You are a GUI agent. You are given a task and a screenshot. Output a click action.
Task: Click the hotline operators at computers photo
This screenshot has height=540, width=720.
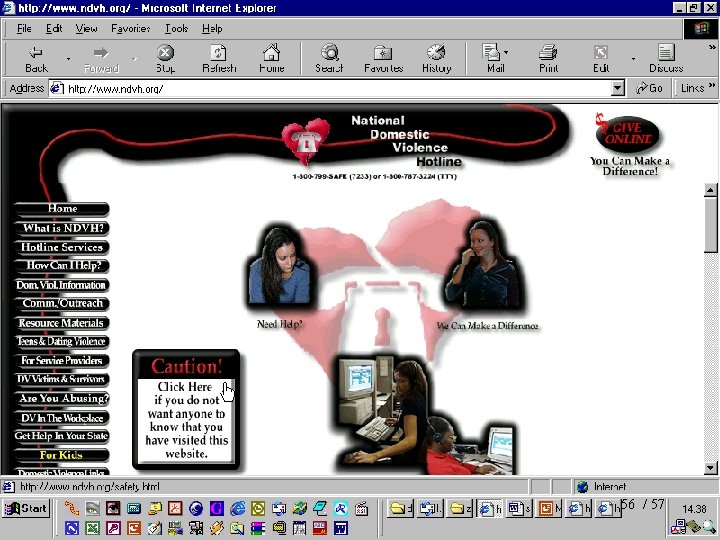426,415
